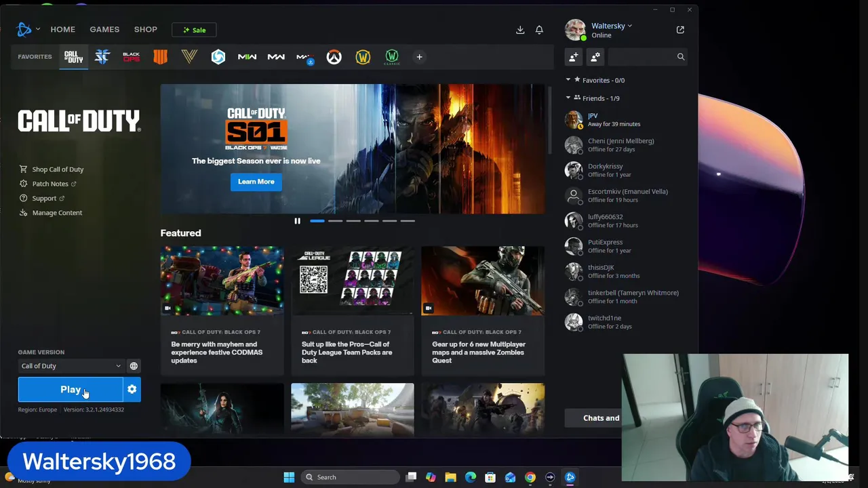Viewport: 868px width, 488px height.
Task: Select the FAVORITES label tab
Action: (35, 57)
